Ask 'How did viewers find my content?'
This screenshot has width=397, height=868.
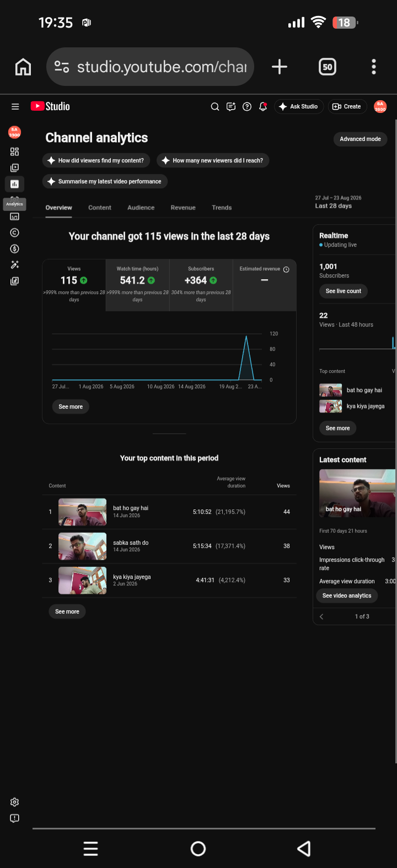tap(96, 160)
